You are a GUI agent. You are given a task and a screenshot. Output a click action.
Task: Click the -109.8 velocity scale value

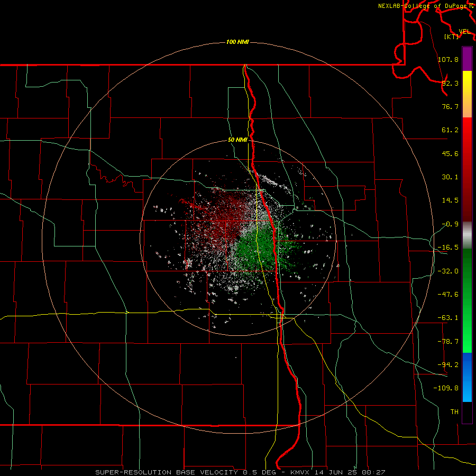(x=446, y=388)
